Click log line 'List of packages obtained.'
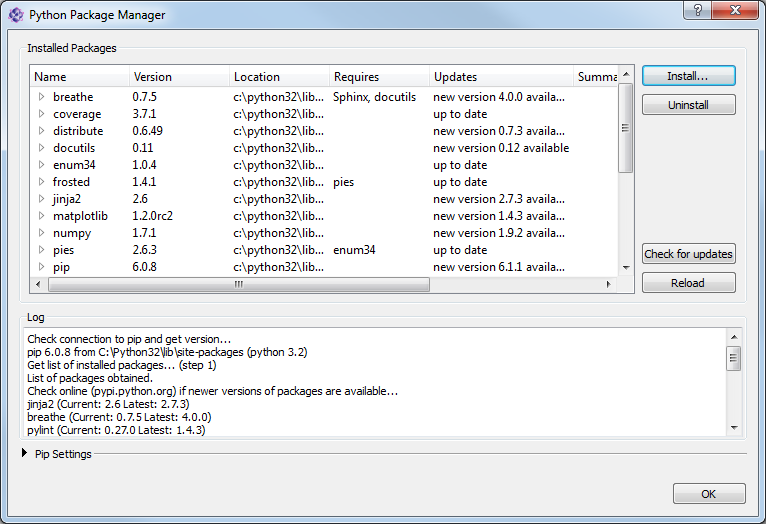766x524 pixels. click(90, 378)
